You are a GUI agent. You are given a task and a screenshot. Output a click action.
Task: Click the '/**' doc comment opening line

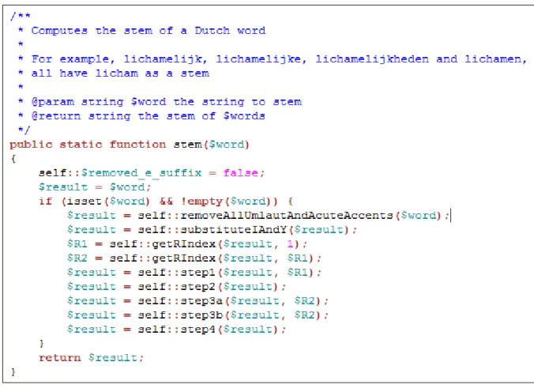point(21,16)
